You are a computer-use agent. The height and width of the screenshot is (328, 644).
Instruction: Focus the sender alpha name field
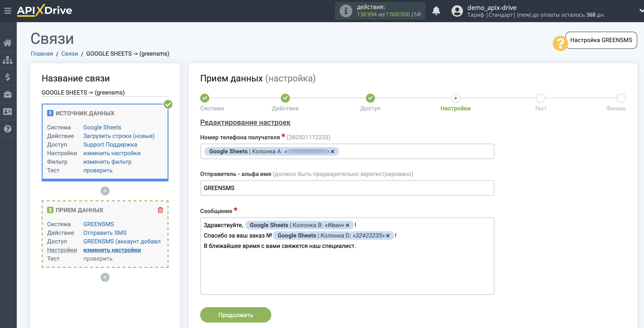point(347,188)
